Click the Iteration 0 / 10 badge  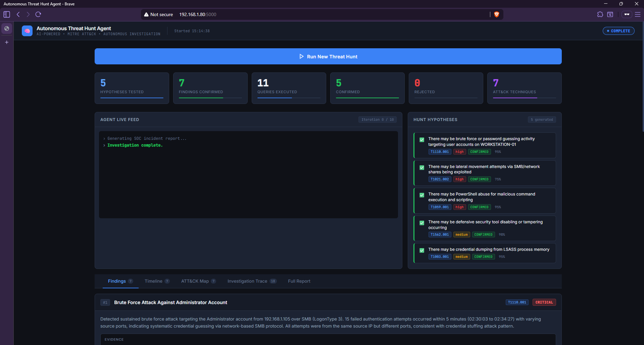coord(378,120)
